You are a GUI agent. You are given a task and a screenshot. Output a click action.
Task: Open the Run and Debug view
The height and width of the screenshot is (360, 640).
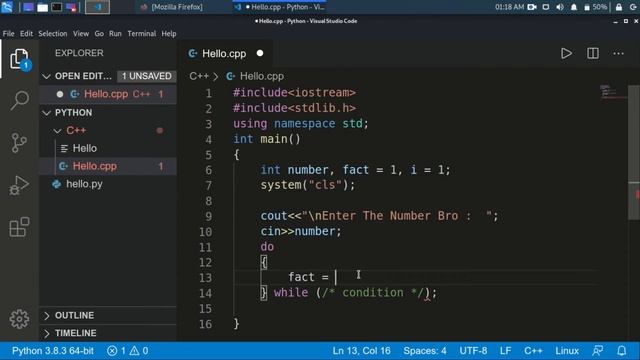click(x=19, y=185)
